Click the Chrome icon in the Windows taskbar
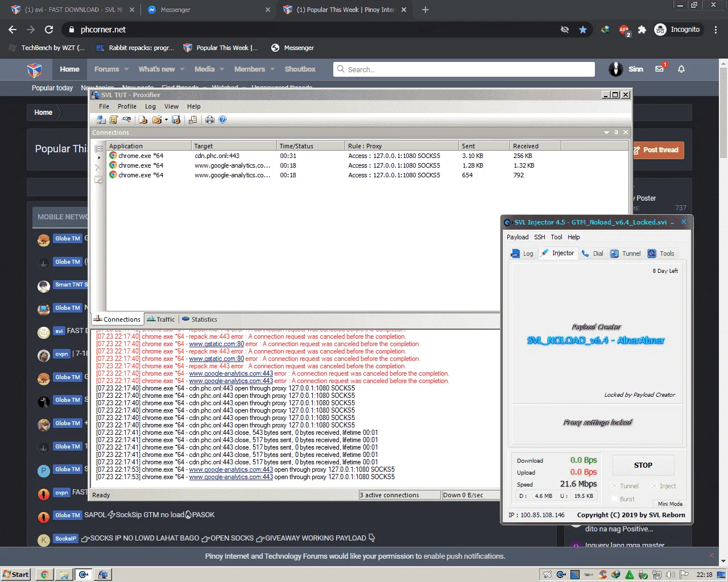 45,575
